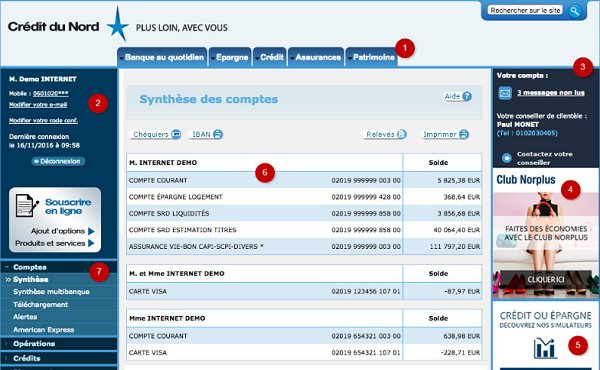Click ASSURANCE VIE-BON CAPI-SCPI-DIVERS row
600x370 pixels.
(304, 246)
